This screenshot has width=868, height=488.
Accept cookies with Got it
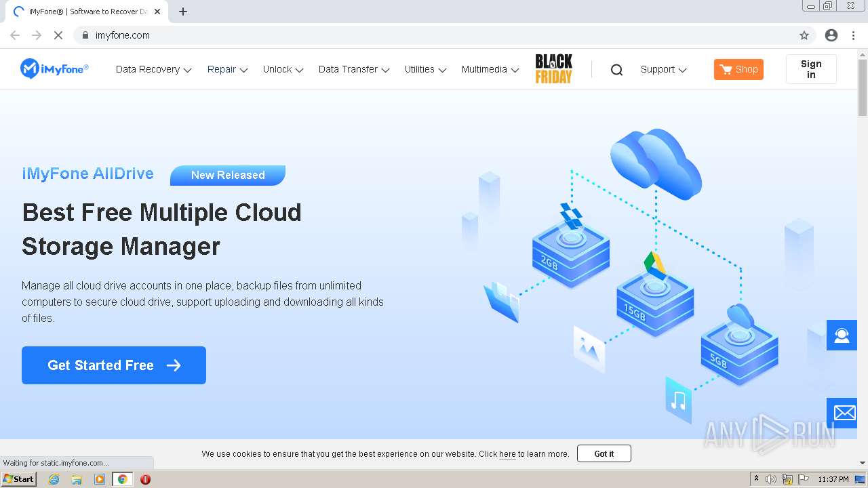click(604, 453)
